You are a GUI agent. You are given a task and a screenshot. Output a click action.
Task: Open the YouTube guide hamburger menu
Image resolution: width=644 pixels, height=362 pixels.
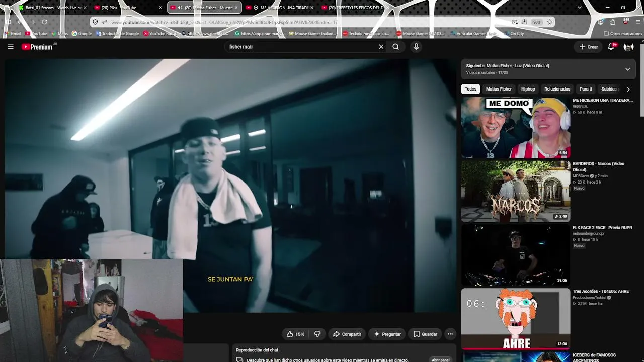tap(11, 47)
